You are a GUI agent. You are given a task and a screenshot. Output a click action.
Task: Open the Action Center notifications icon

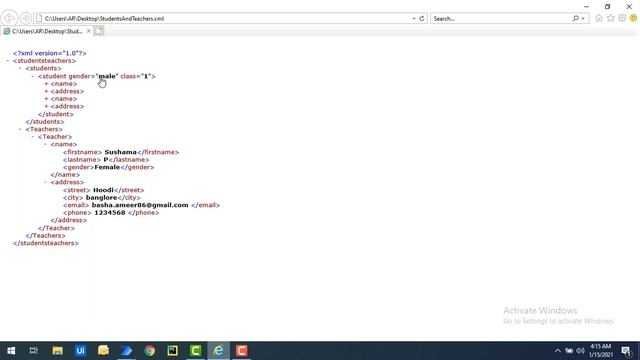[x=627, y=351]
